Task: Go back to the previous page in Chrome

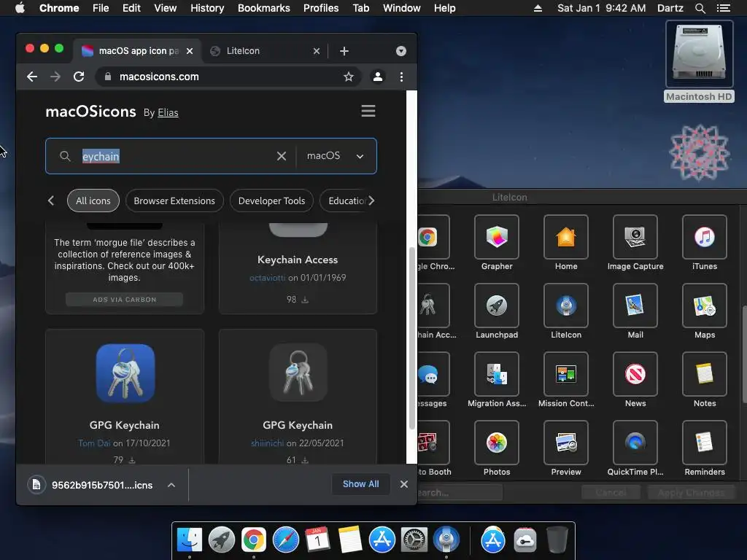Action: (x=32, y=77)
